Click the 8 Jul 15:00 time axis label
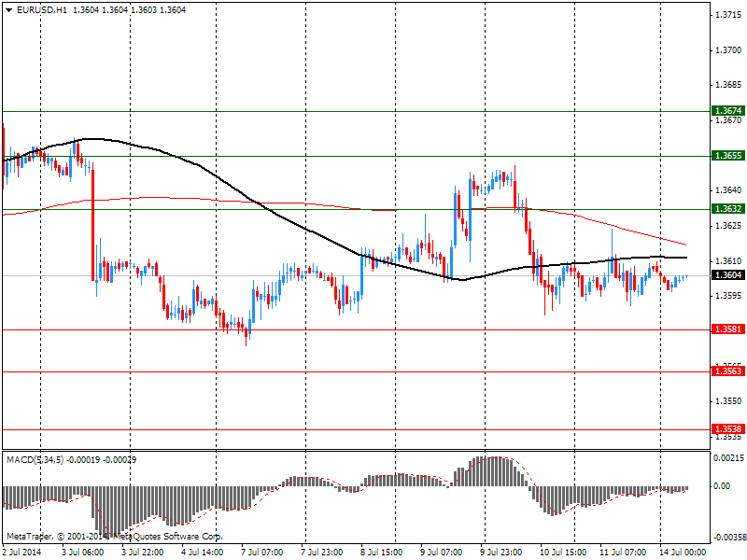Screen dimensions: 747x560 tap(382, 553)
